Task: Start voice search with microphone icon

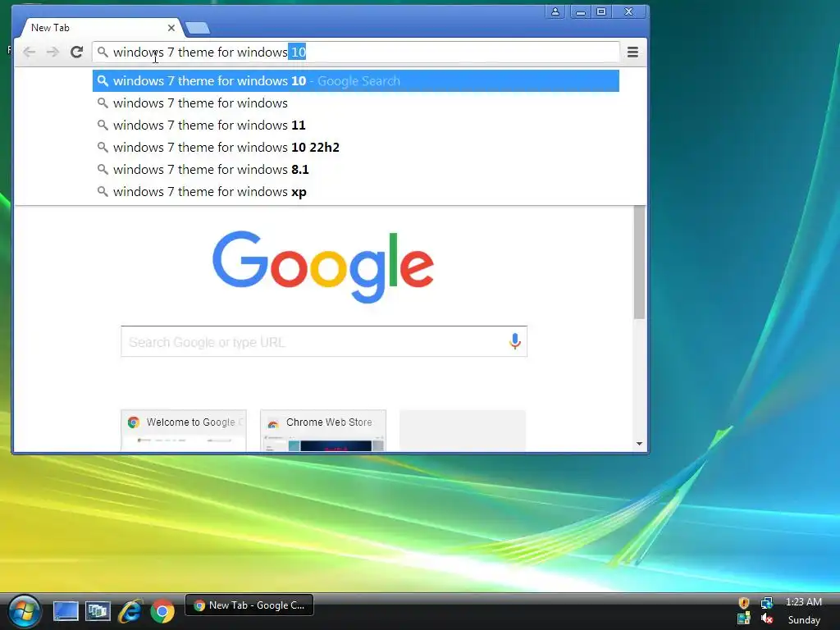Action: pyautogui.click(x=515, y=341)
